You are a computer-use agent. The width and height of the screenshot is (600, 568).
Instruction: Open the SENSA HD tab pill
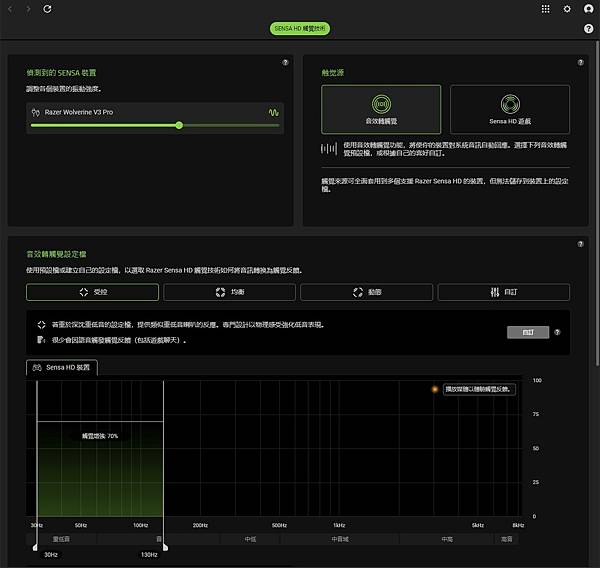coord(300,28)
